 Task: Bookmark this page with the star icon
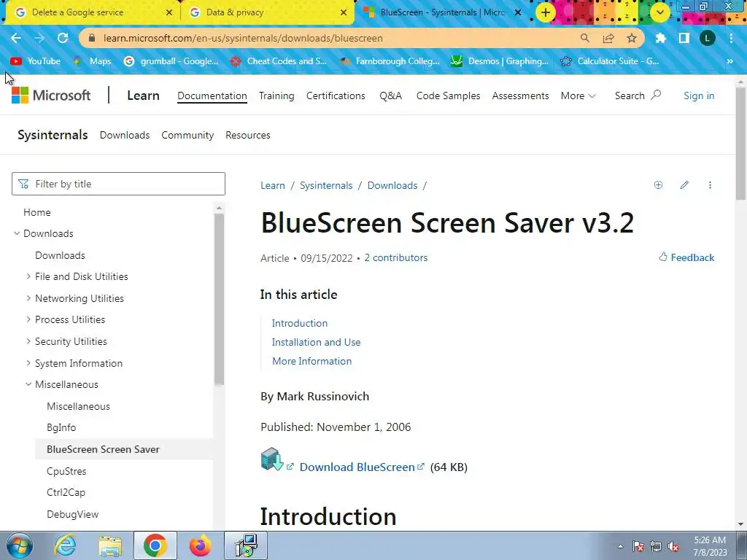[x=632, y=38]
